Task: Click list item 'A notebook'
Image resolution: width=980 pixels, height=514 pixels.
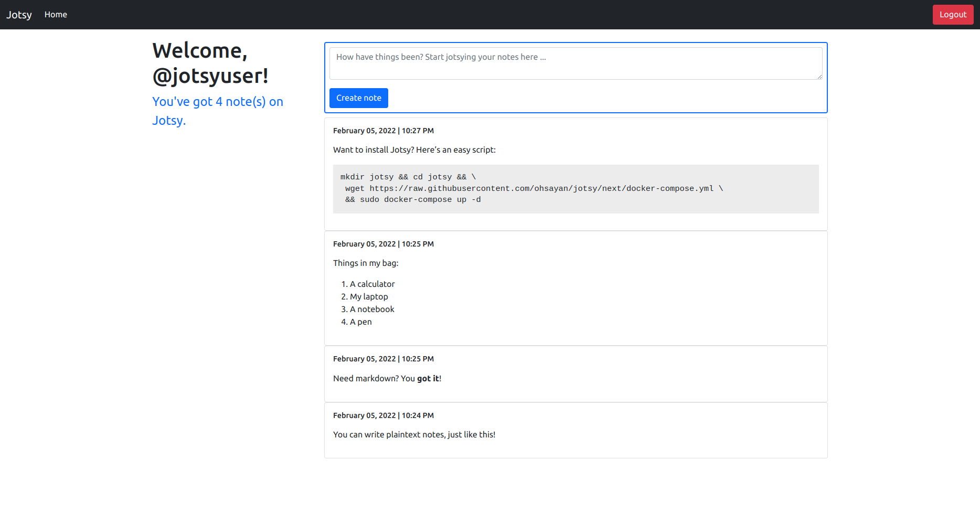Action: pyautogui.click(x=372, y=309)
